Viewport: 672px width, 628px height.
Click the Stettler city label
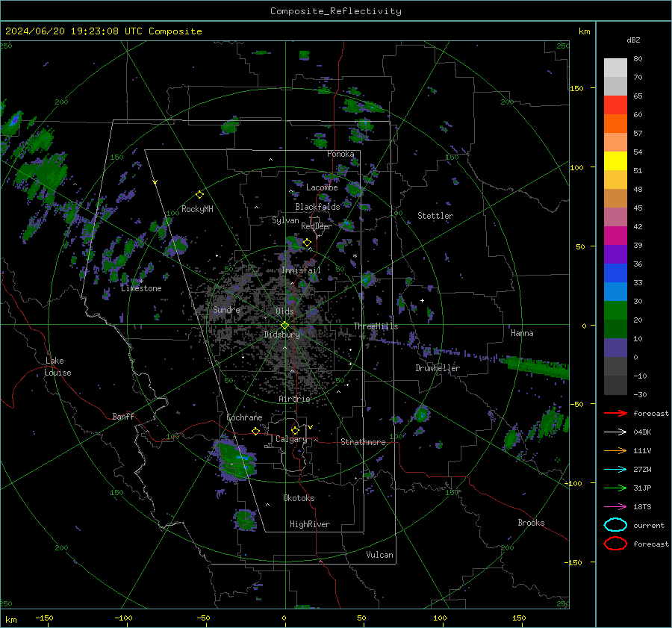tap(435, 216)
